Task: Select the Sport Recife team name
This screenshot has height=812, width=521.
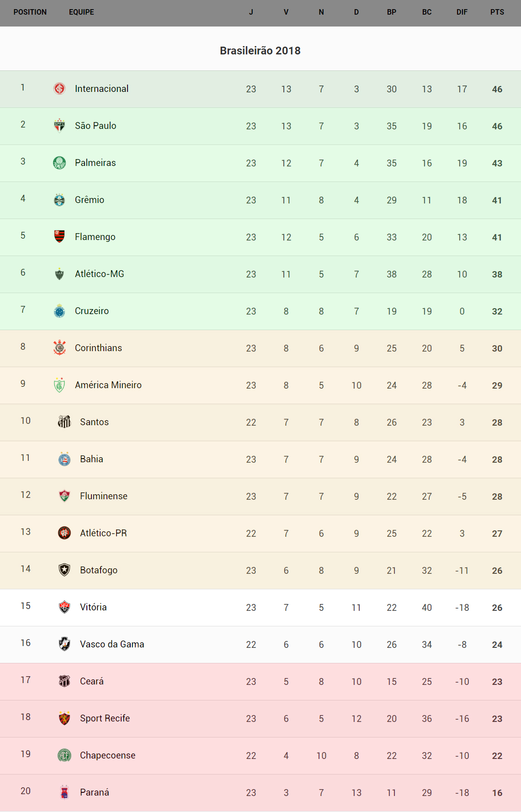Action: [105, 718]
